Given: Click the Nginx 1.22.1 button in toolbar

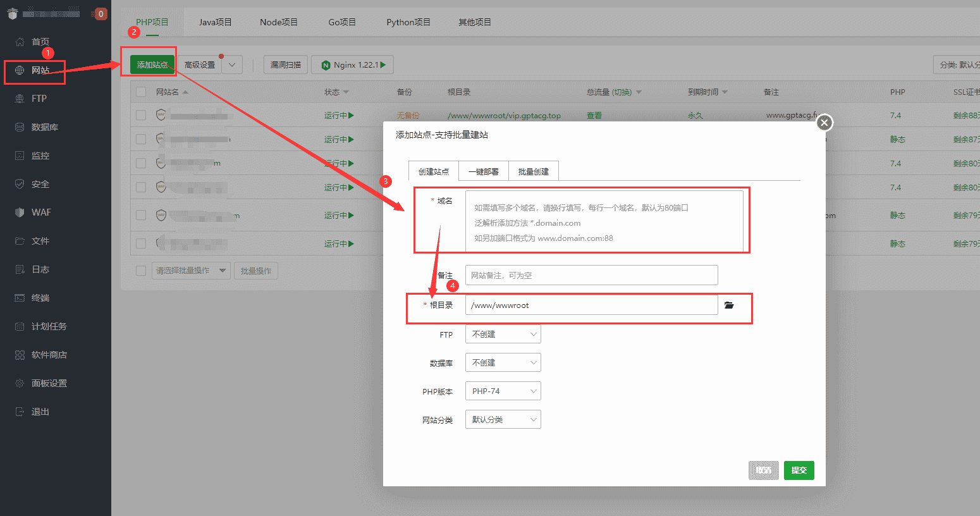Looking at the screenshot, I should (352, 64).
